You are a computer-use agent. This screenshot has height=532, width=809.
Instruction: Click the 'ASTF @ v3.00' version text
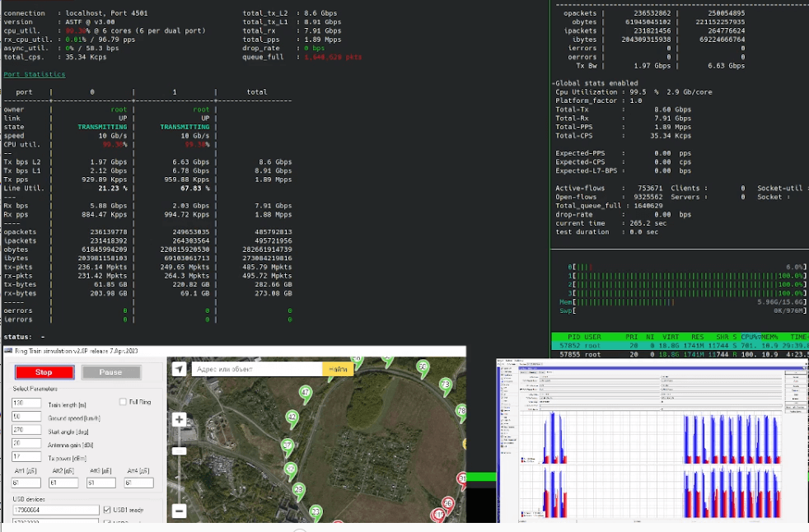tap(91, 22)
